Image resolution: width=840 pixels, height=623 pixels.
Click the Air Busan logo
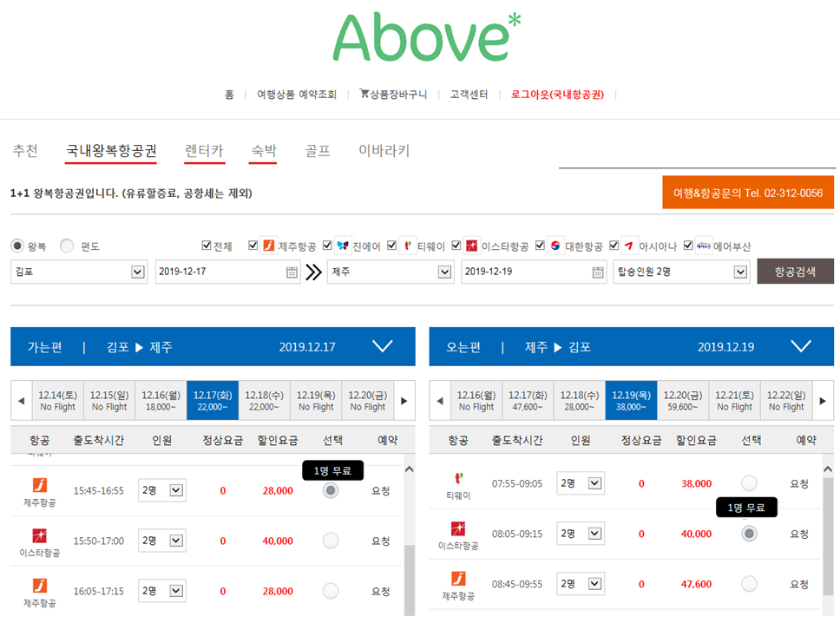(x=704, y=246)
